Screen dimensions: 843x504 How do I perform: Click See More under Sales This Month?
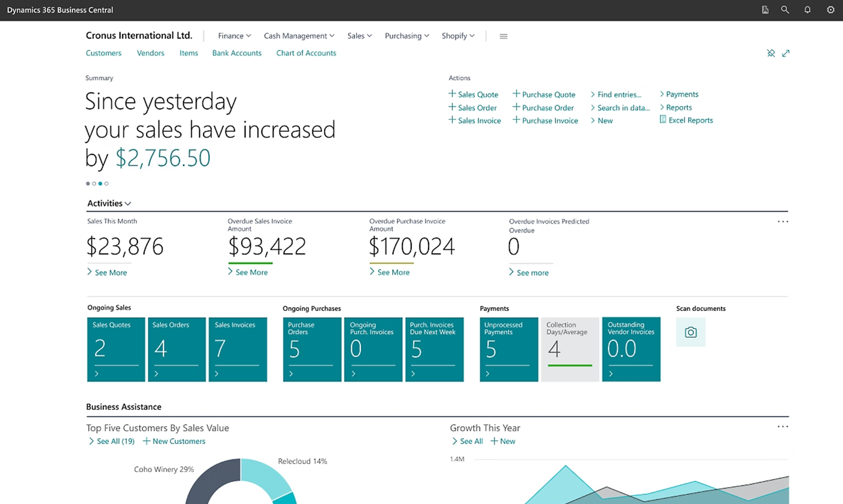coord(107,272)
